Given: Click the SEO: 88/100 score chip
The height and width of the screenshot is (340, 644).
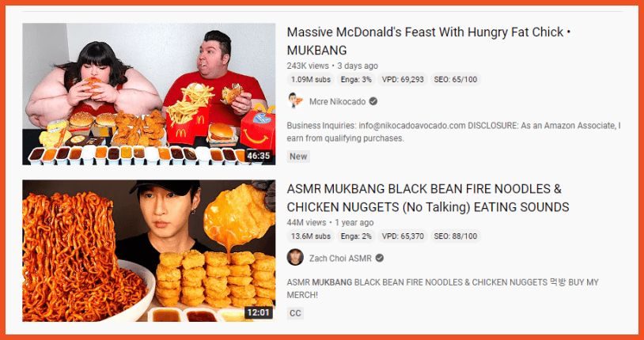Looking at the screenshot, I should [456, 236].
